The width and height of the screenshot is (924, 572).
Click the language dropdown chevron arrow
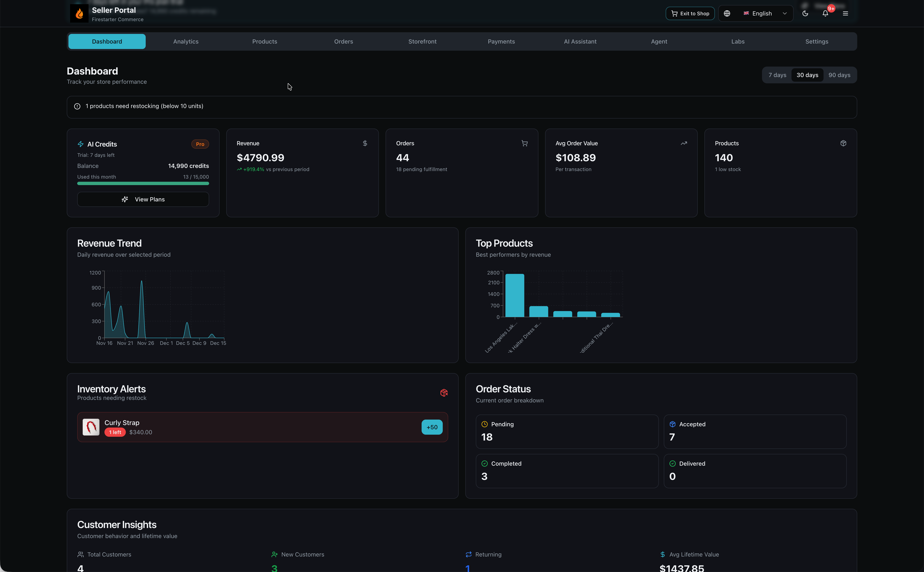coord(785,14)
